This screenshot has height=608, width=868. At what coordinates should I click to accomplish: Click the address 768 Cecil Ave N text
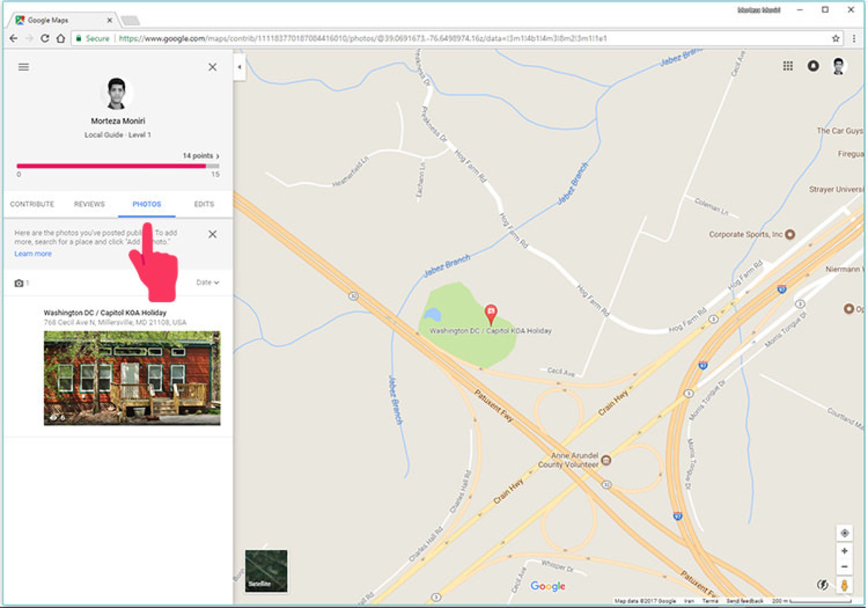coord(115,322)
